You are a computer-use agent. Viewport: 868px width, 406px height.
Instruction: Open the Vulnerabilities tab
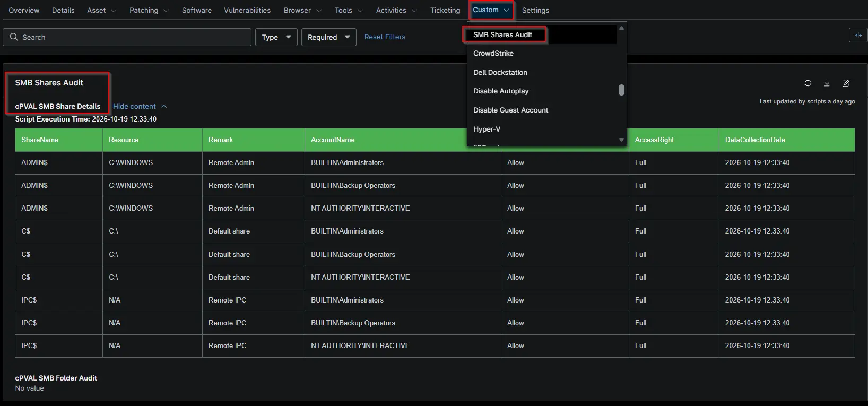click(x=247, y=10)
